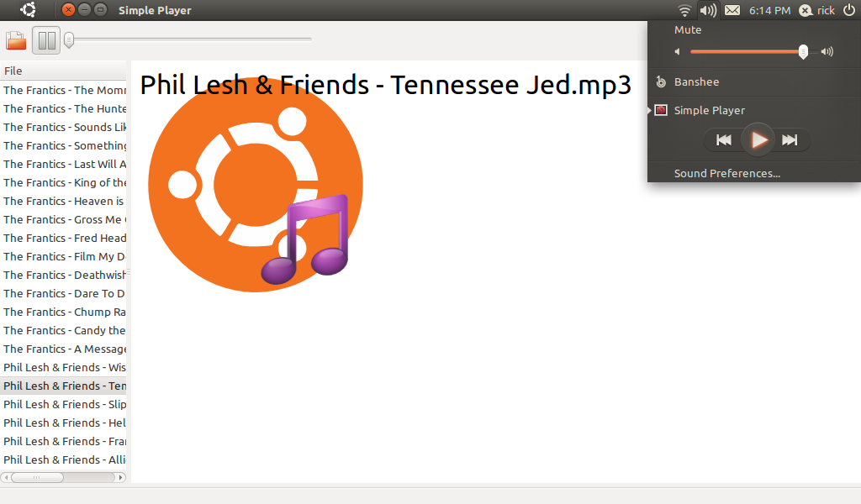The width and height of the screenshot is (861, 504).
Task: Click the Banshee icon in sound menu
Action: (661, 81)
